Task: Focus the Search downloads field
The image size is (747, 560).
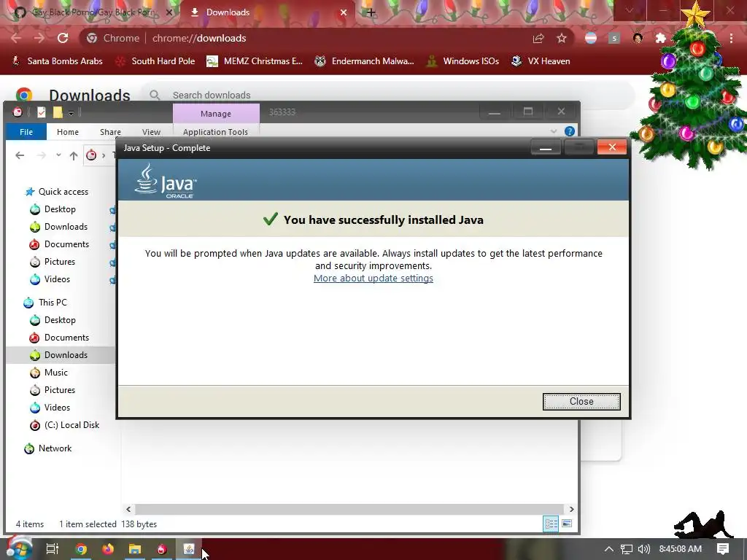Action: [387, 96]
